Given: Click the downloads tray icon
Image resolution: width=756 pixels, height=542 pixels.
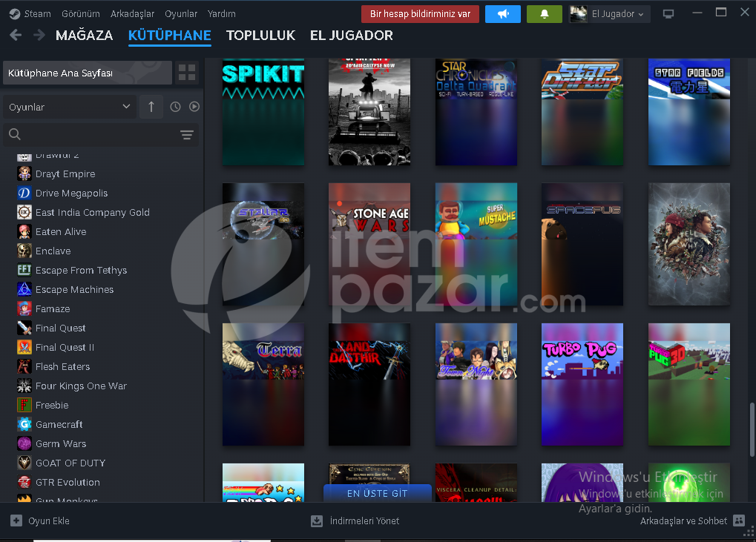Looking at the screenshot, I should click(317, 520).
